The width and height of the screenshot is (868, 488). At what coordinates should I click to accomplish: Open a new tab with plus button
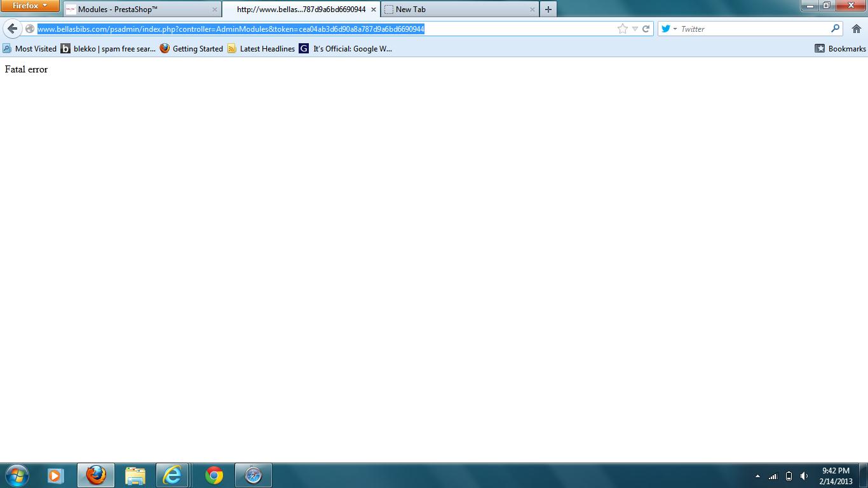click(548, 10)
